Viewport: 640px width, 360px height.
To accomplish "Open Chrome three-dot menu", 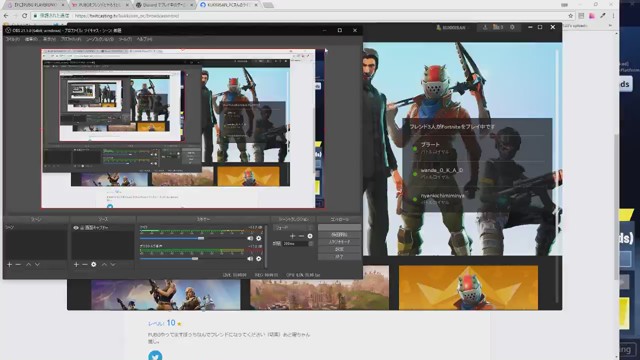I will pyautogui.click(x=613, y=16).
